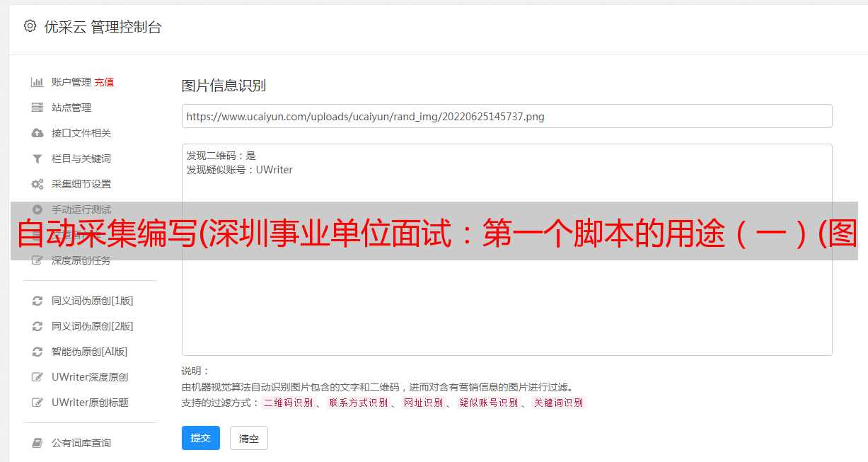Open 栏目与关键词 menu item
The width and height of the screenshot is (868, 462).
click(x=81, y=158)
